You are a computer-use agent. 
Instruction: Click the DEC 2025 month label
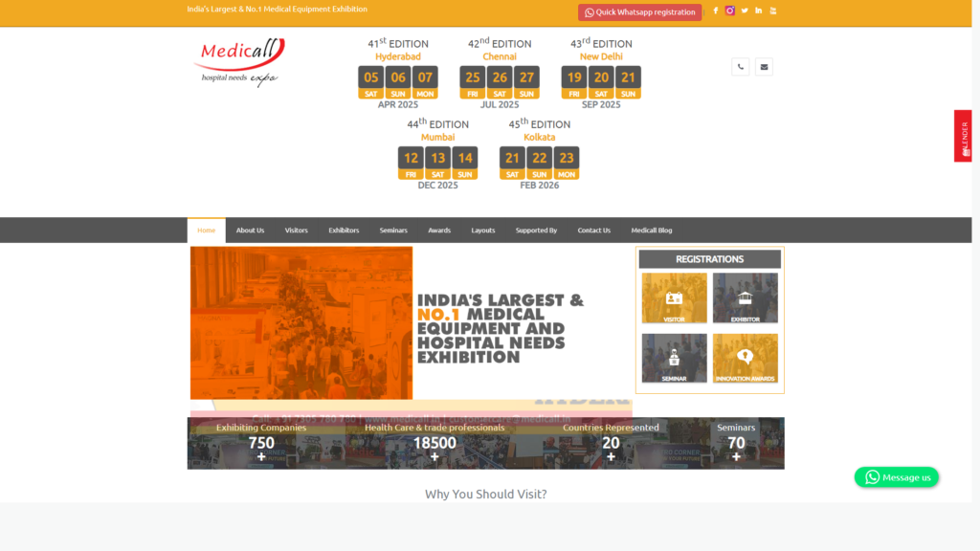[437, 186]
